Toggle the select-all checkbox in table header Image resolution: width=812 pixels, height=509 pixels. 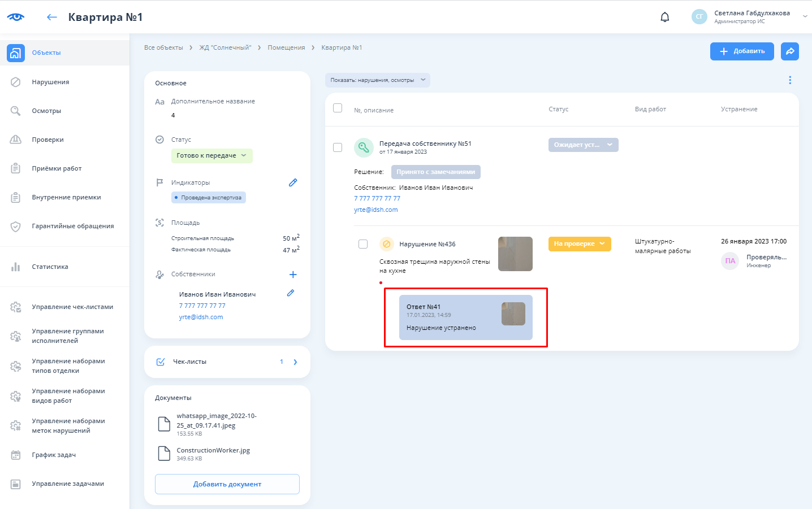point(338,108)
